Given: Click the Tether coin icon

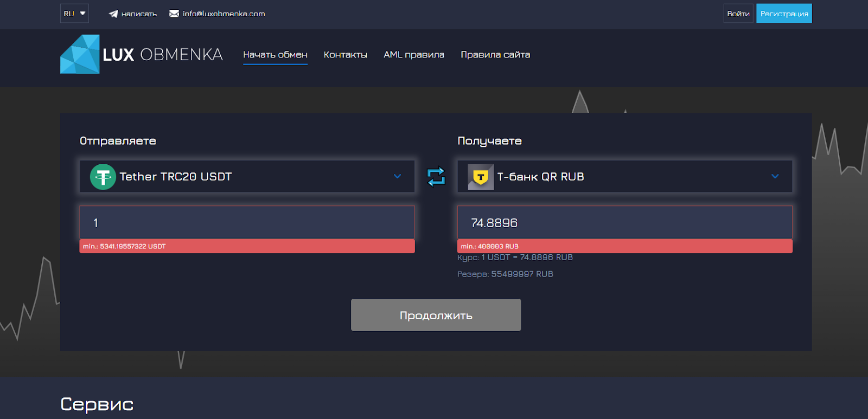Looking at the screenshot, I should click(x=103, y=177).
